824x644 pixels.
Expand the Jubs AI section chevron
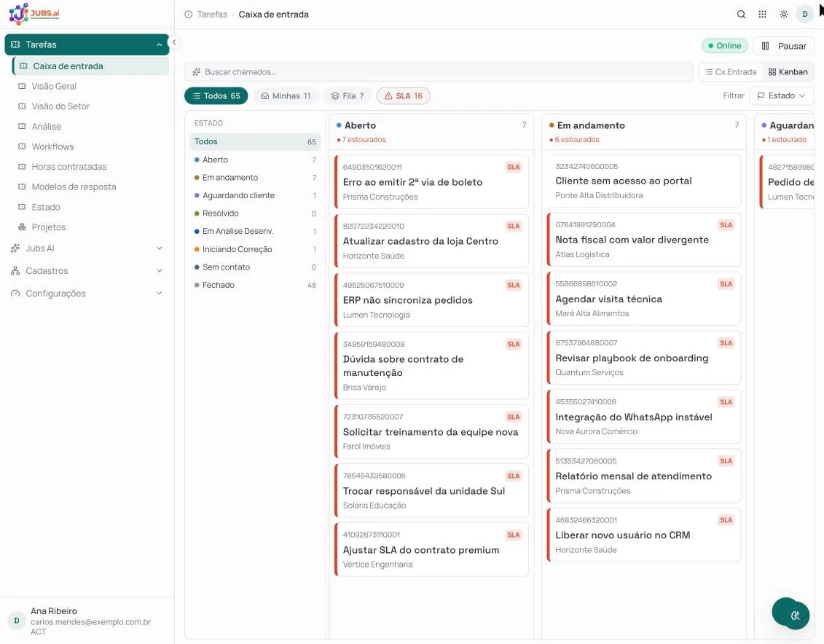point(160,248)
